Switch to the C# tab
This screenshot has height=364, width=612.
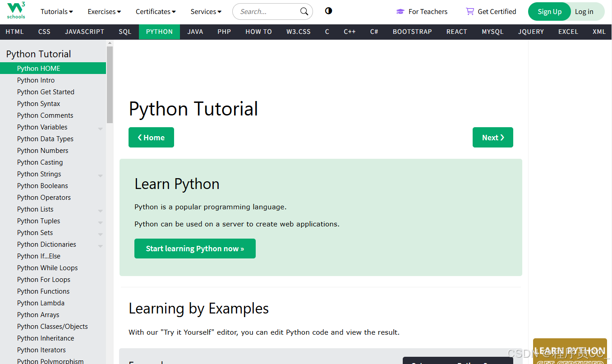point(374,32)
